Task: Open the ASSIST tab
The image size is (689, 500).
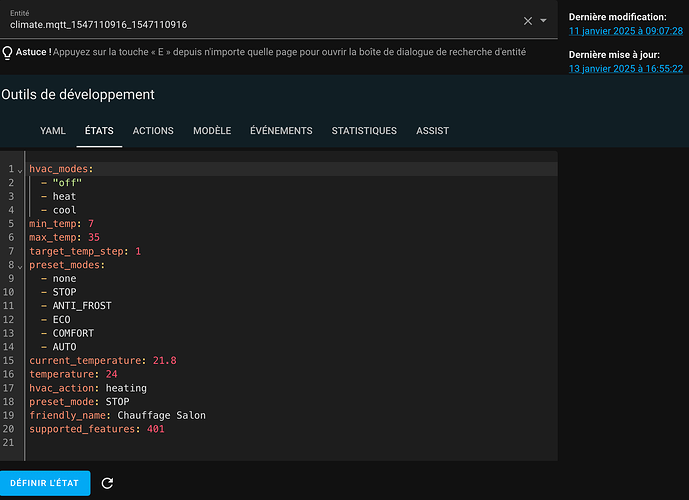Action: [432, 131]
